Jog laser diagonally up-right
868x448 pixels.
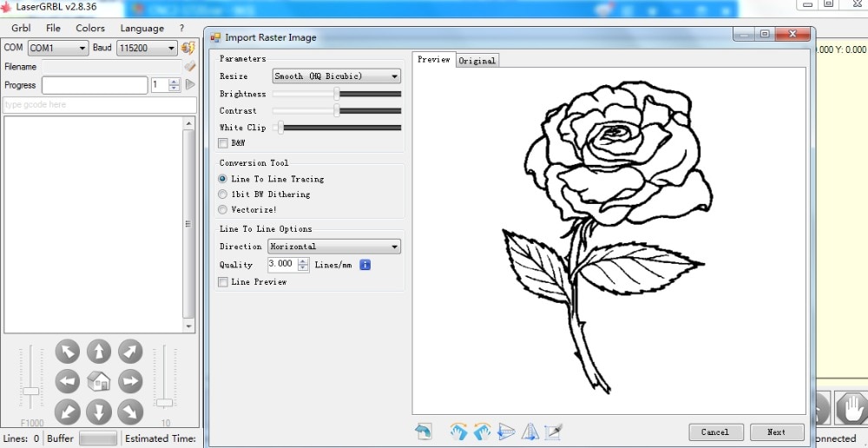point(131,352)
